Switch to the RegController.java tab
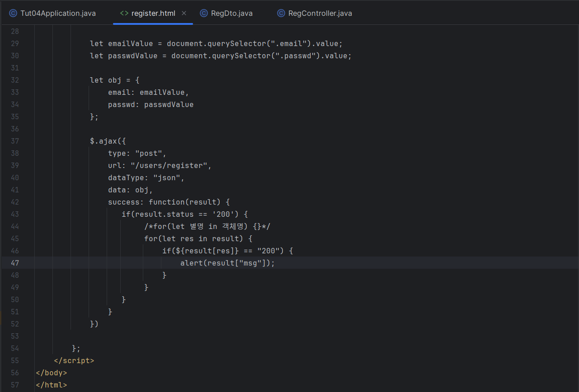The width and height of the screenshot is (579, 392). click(x=315, y=13)
